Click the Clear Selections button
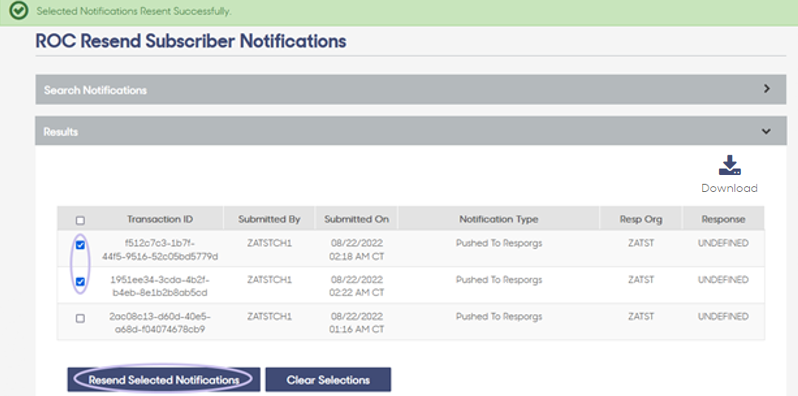Image resolution: width=798 pixels, height=396 pixels. click(x=328, y=380)
